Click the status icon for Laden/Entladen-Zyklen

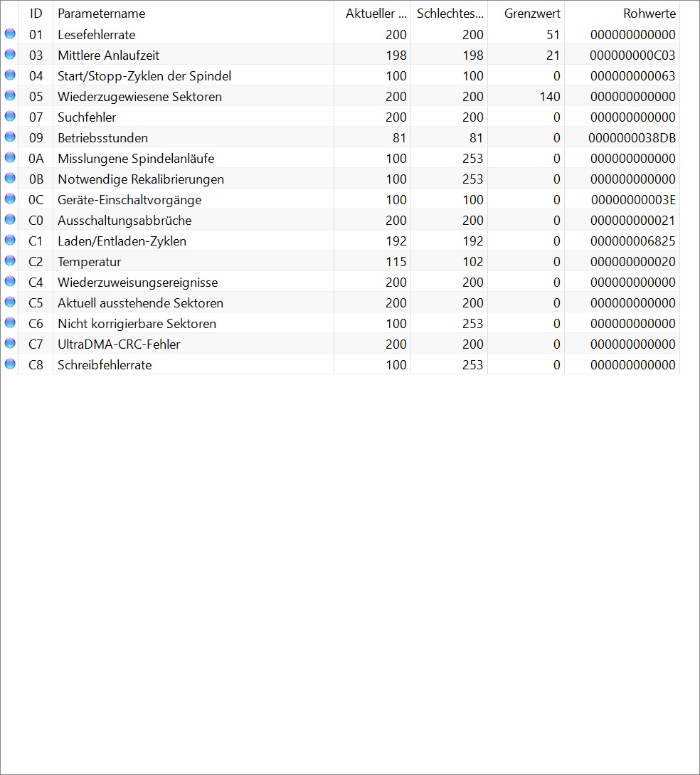10,241
